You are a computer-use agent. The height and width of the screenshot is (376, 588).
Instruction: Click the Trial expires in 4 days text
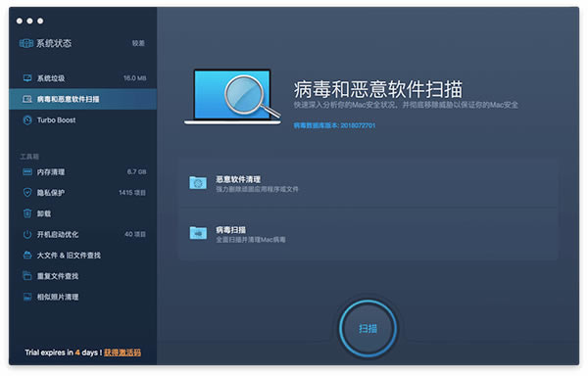[64, 352]
